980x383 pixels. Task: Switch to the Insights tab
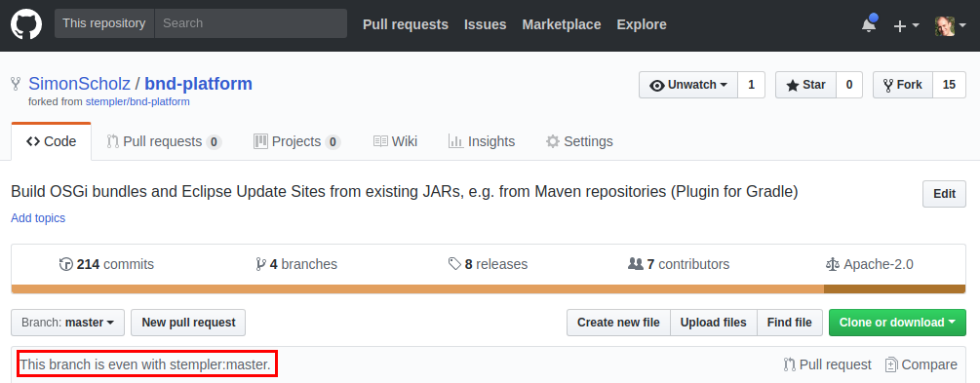(x=482, y=142)
